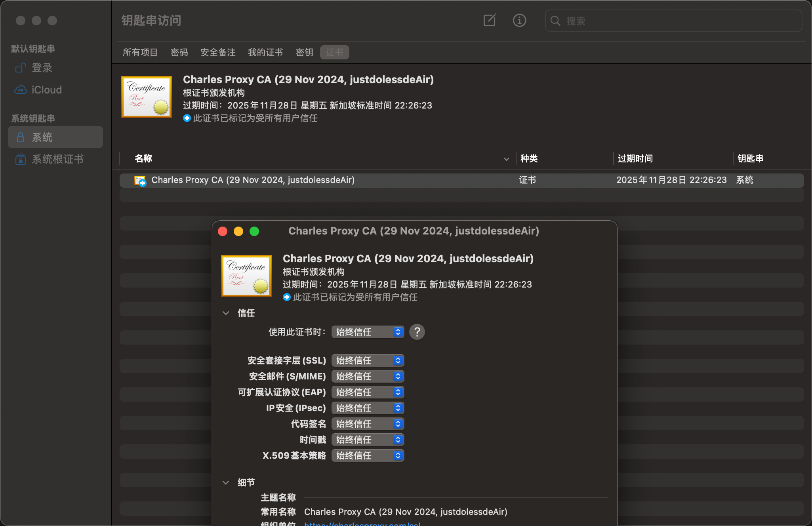Image resolution: width=812 pixels, height=526 pixels.
Task: Close the certificate detail dialog with the red button
Action: point(223,231)
